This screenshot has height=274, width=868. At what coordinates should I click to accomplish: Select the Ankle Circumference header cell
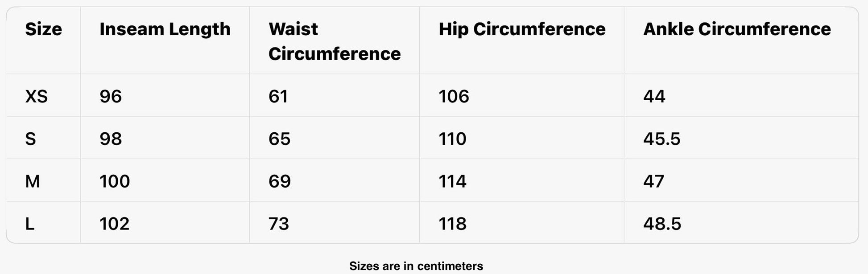click(x=737, y=29)
